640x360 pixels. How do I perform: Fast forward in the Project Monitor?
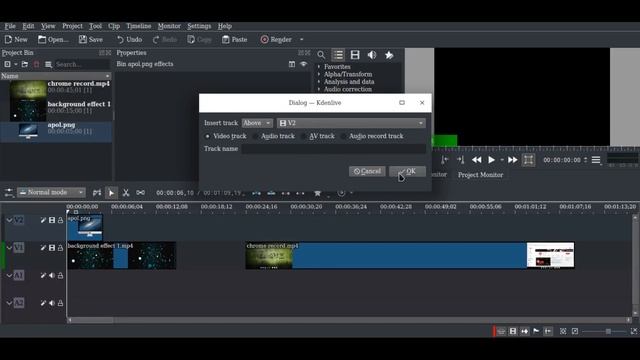click(513, 160)
